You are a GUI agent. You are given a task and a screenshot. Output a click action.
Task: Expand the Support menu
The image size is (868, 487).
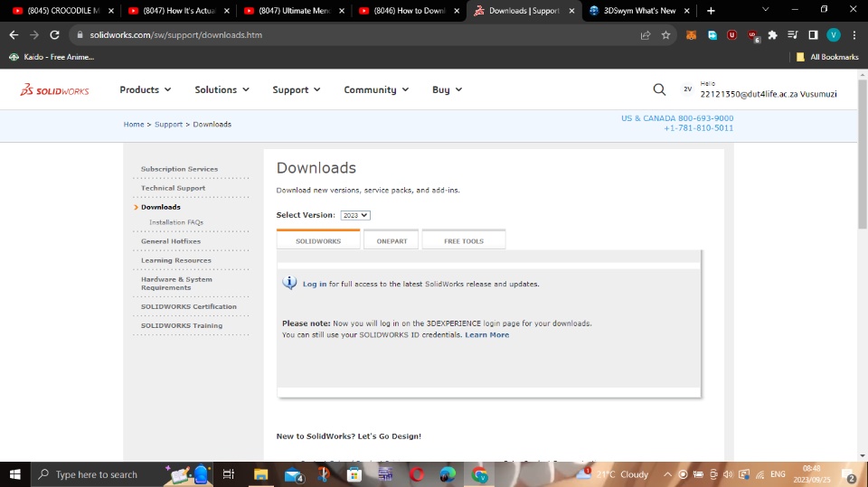pos(297,89)
